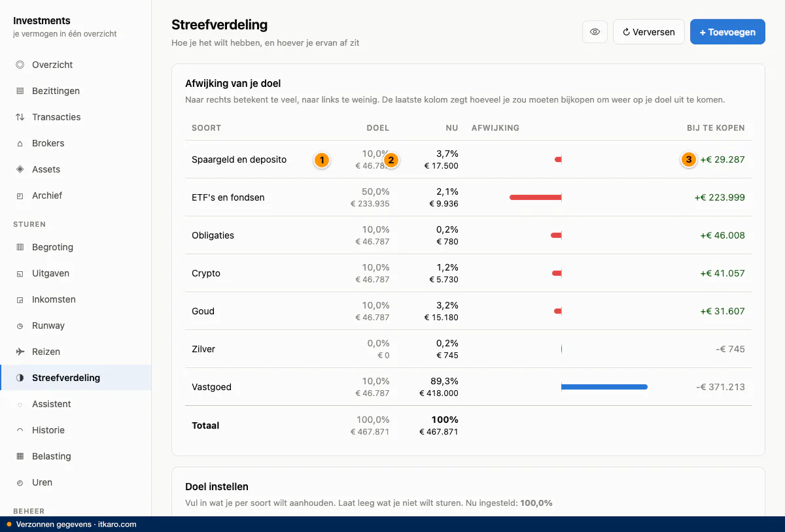This screenshot has width=785, height=532.
Task: Open the Uren menu item
Action: pos(75,482)
